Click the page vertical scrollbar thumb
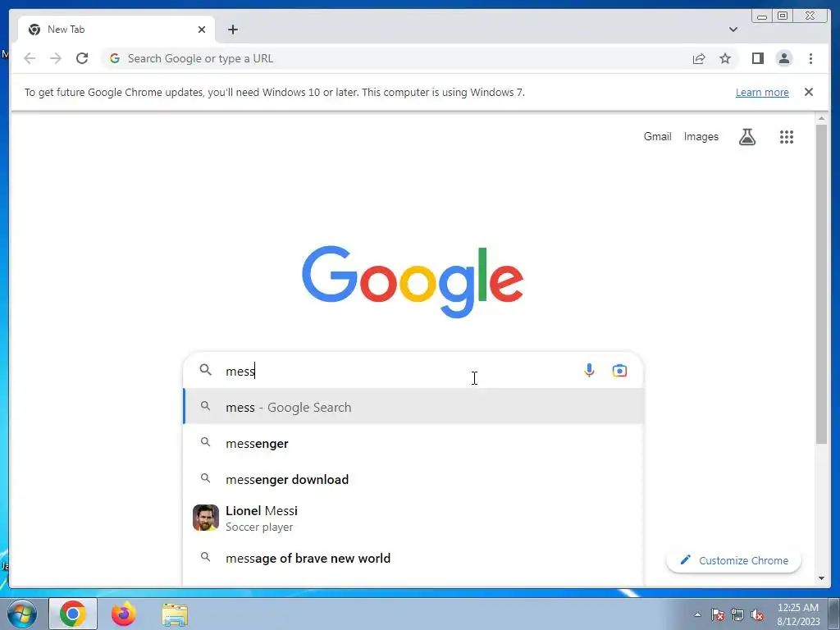The width and height of the screenshot is (840, 630). (821, 284)
